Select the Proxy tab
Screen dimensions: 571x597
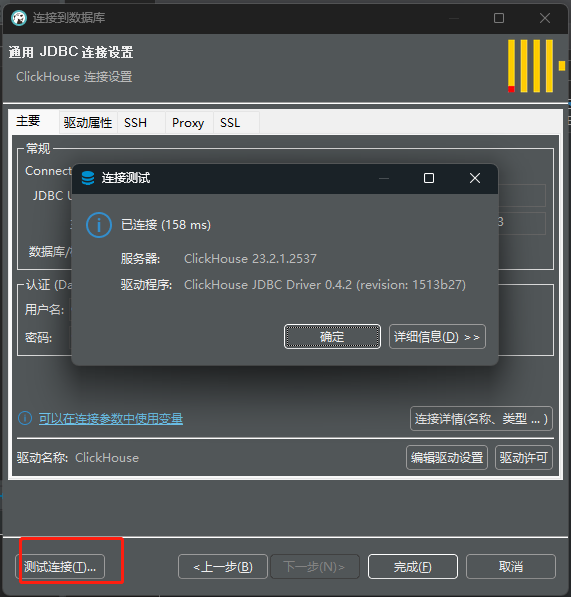tap(188, 123)
